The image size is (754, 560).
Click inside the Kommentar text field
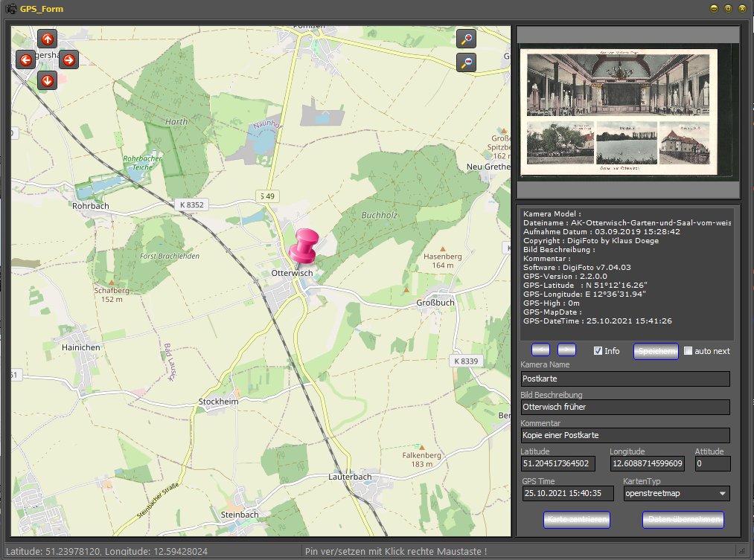tap(625, 435)
